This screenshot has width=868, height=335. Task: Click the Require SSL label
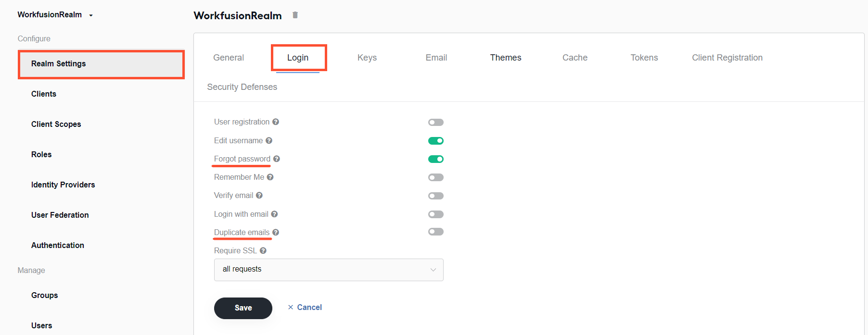(x=235, y=251)
